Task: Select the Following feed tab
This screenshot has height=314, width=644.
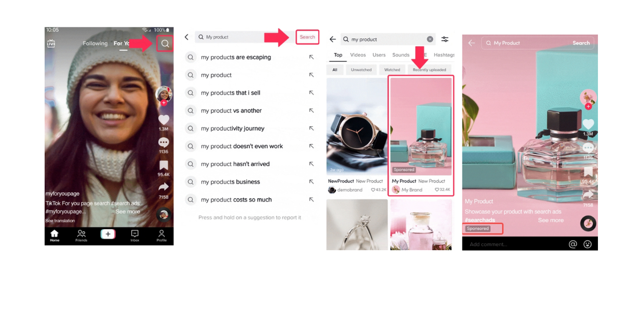Action: click(95, 43)
